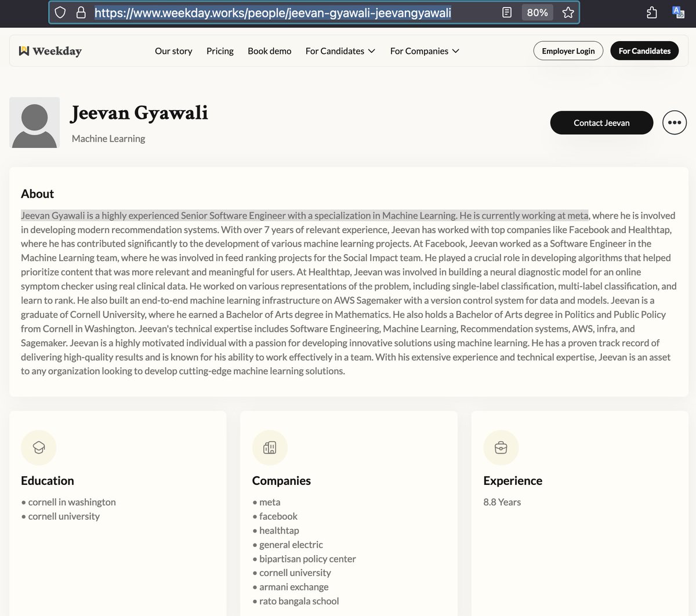Image resolution: width=696 pixels, height=616 pixels.
Task: Bookmark this page with the star icon
Action: [568, 12]
